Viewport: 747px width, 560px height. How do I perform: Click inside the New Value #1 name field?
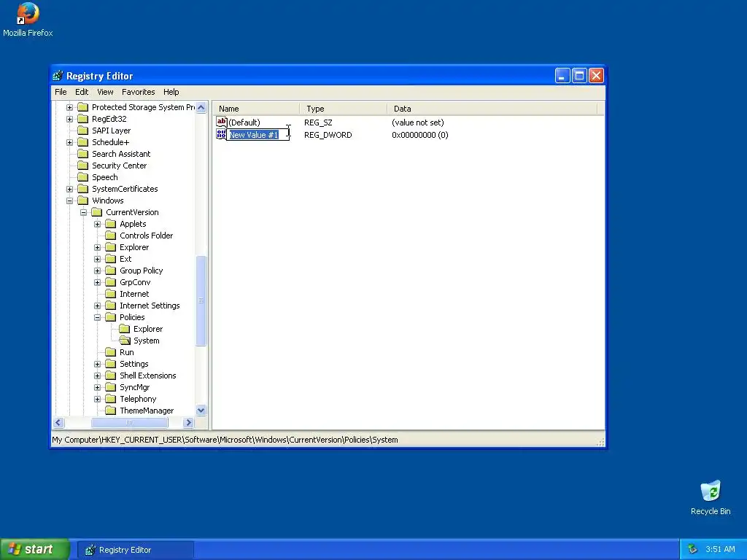pos(258,135)
